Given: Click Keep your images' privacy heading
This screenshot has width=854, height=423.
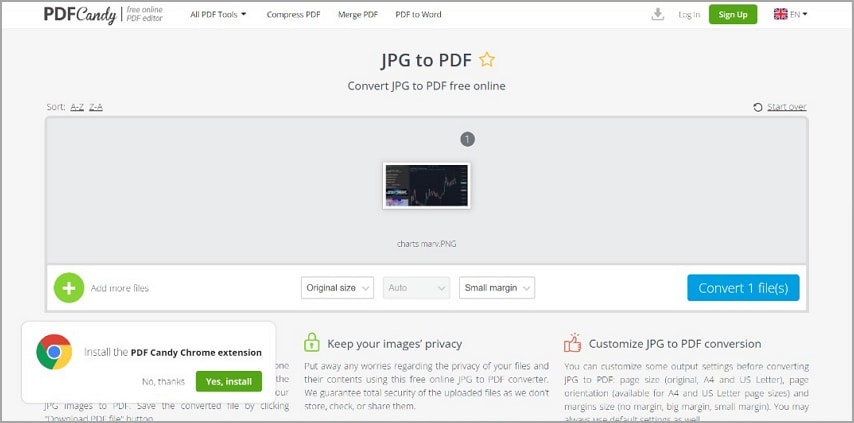Looking at the screenshot, I should pos(394,344).
